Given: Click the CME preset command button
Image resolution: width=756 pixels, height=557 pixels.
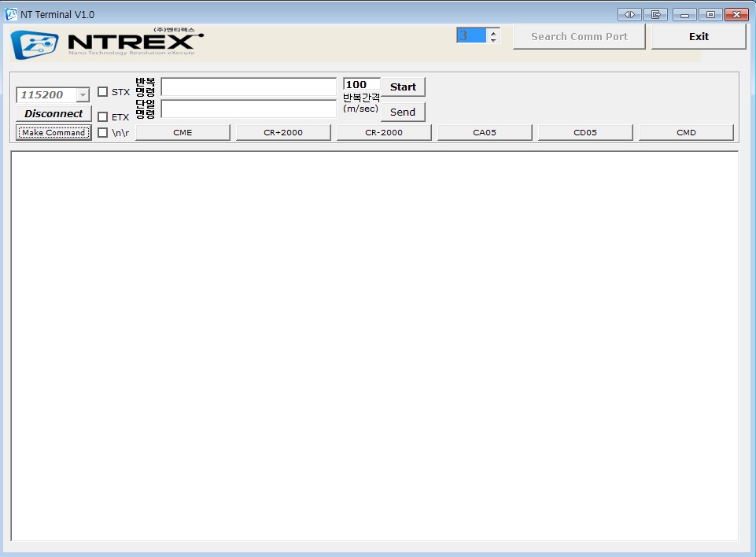Looking at the screenshot, I should pos(183,133).
